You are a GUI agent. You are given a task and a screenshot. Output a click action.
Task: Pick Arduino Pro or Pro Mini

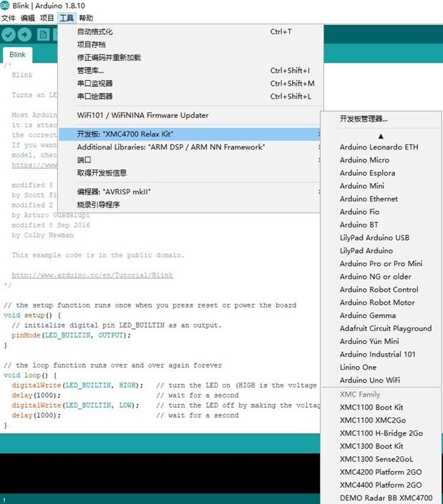[381, 264]
